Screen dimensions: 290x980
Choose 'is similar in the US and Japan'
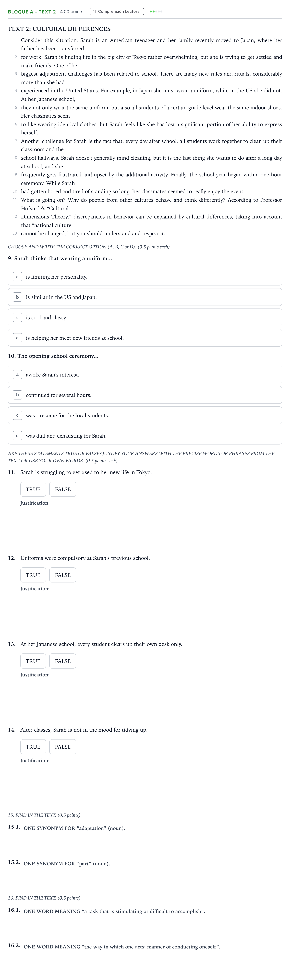coord(145,297)
